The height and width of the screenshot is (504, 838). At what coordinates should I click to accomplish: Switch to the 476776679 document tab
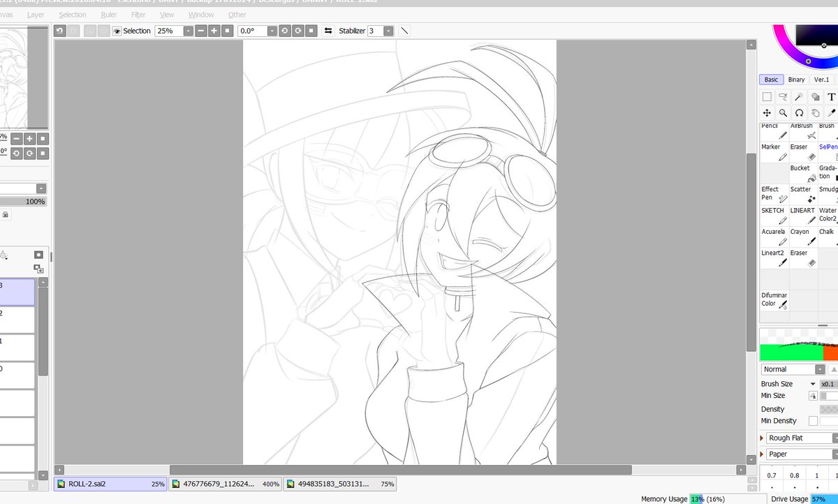226,483
